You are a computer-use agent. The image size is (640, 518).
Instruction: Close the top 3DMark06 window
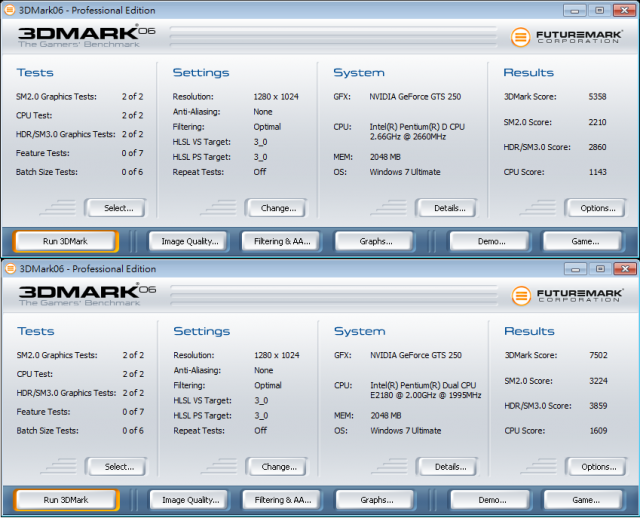(624, 10)
